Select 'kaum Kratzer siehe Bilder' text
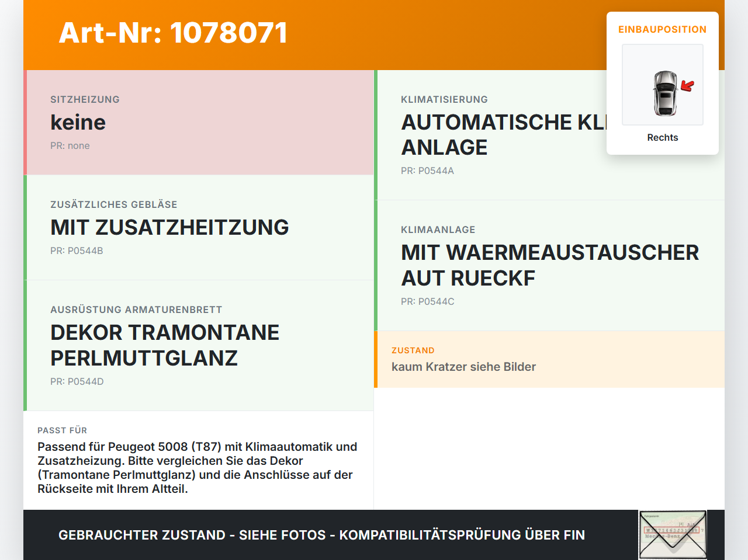This screenshot has width=748, height=560. click(x=463, y=367)
